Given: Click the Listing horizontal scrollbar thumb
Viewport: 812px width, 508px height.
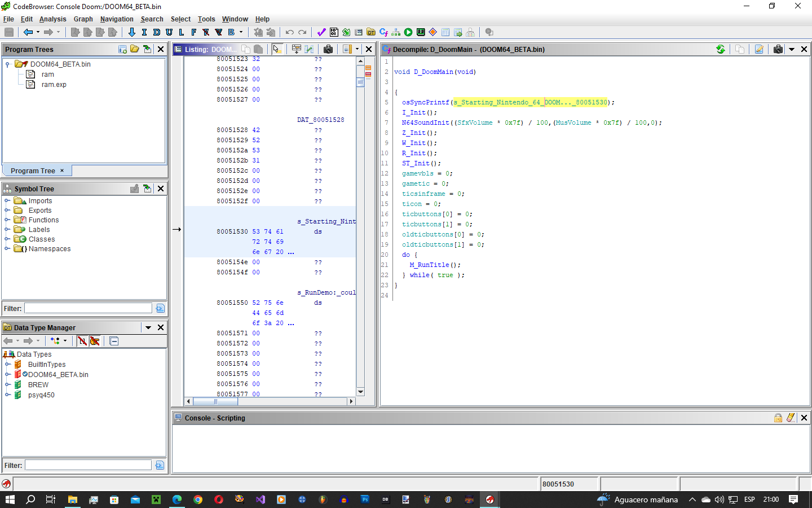Looking at the screenshot, I should (x=215, y=401).
